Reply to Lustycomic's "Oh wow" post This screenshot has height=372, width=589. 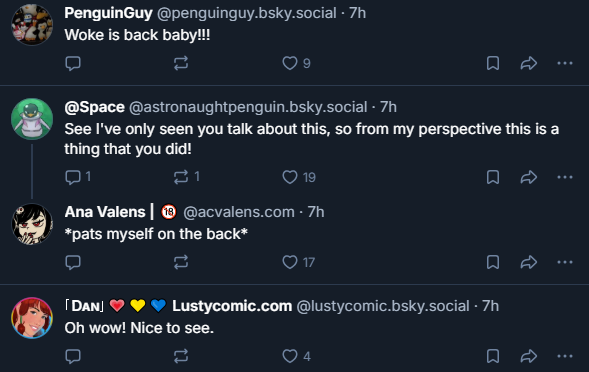[x=73, y=356]
